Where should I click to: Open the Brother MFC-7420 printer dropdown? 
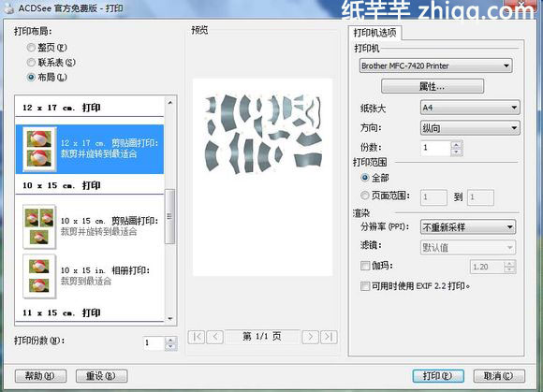[x=436, y=65]
